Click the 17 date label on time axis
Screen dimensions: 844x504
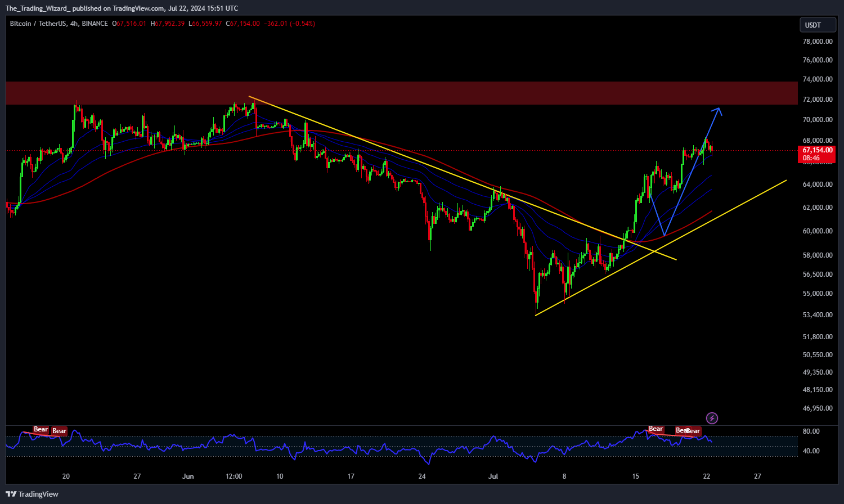tap(351, 476)
